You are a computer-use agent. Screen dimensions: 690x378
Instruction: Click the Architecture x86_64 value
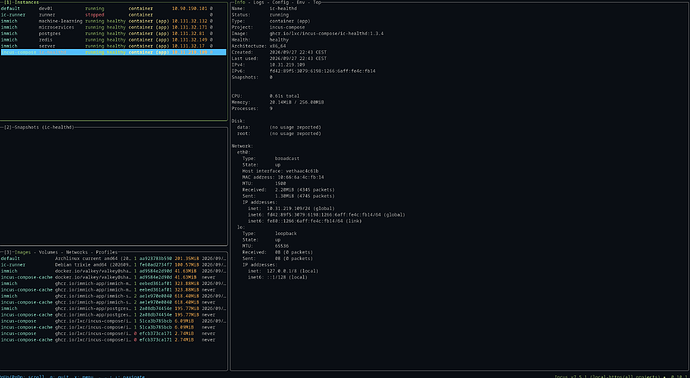278,46
